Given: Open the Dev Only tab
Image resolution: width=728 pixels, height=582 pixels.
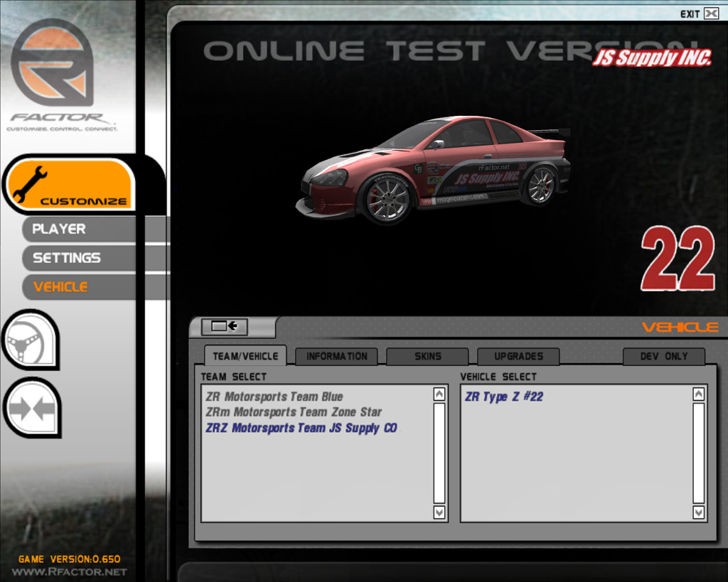Looking at the screenshot, I should coord(664,357).
